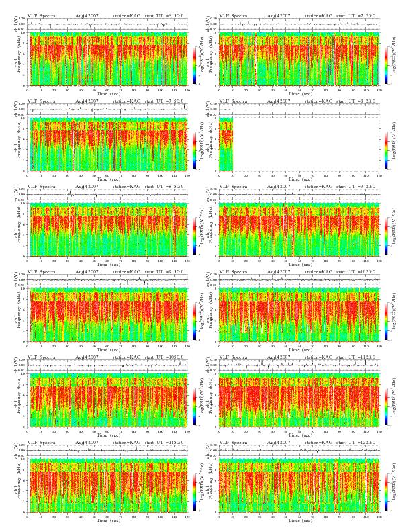Click the short voltage waveform above the 8:20:0 spectrogram
The height and width of the screenshot is (532, 411).
226,109
